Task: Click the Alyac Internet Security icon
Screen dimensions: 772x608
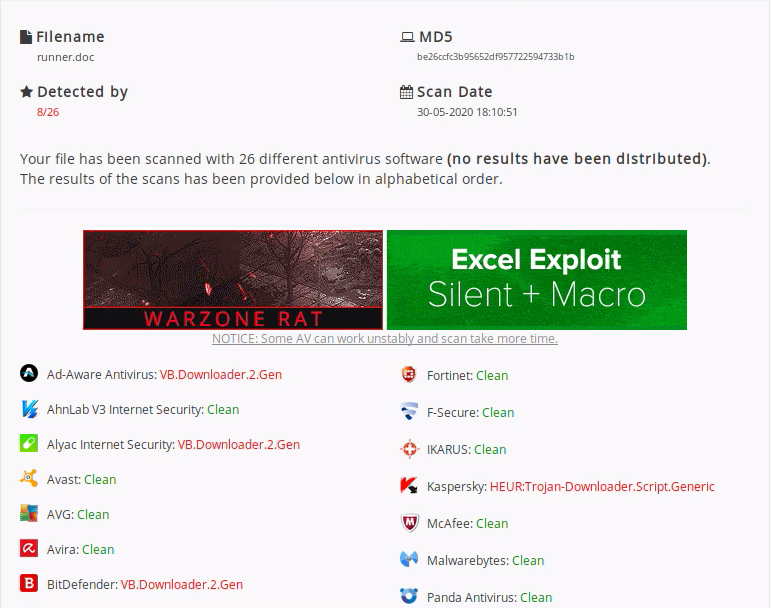Action: click(x=29, y=444)
